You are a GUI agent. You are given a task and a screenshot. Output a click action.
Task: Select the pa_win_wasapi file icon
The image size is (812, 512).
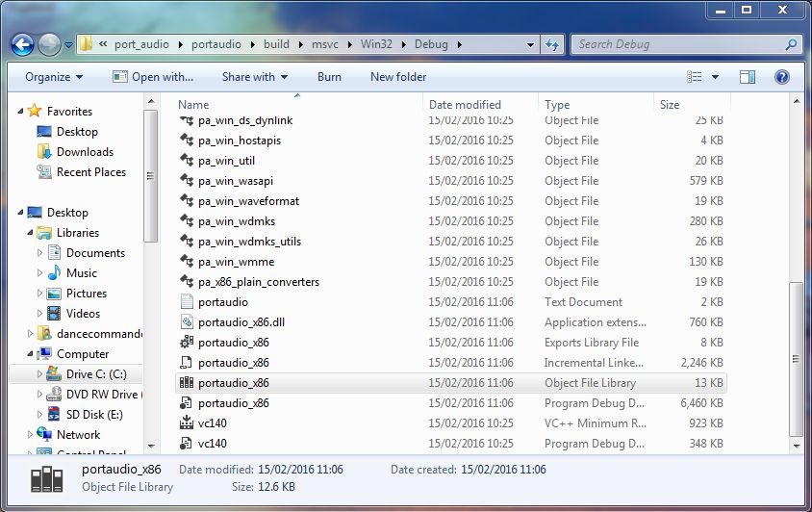click(187, 180)
